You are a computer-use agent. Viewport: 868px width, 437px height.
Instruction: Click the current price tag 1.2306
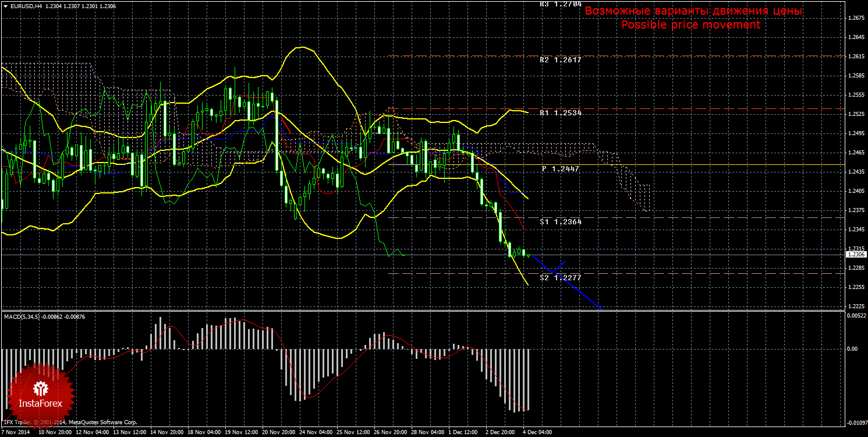tap(856, 255)
